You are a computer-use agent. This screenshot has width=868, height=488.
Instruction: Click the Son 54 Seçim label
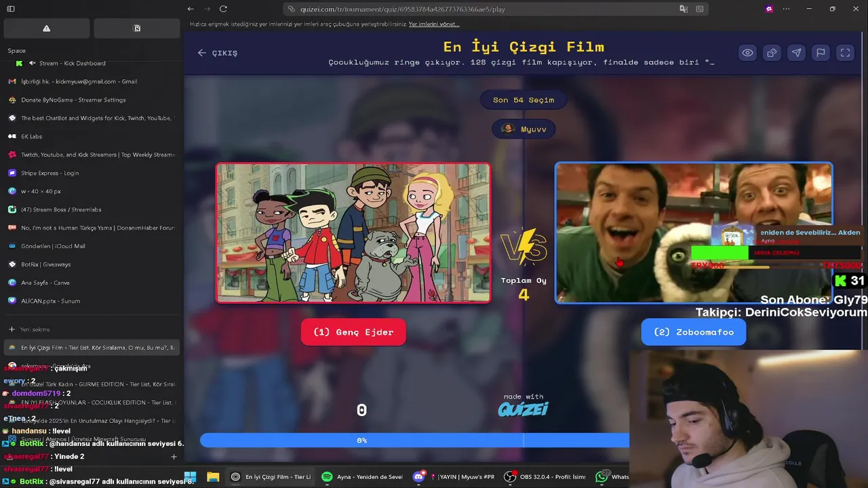click(x=524, y=100)
